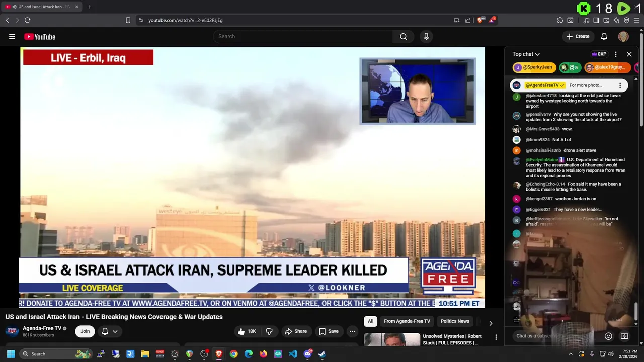Go back with browser back arrow

click(7, 20)
